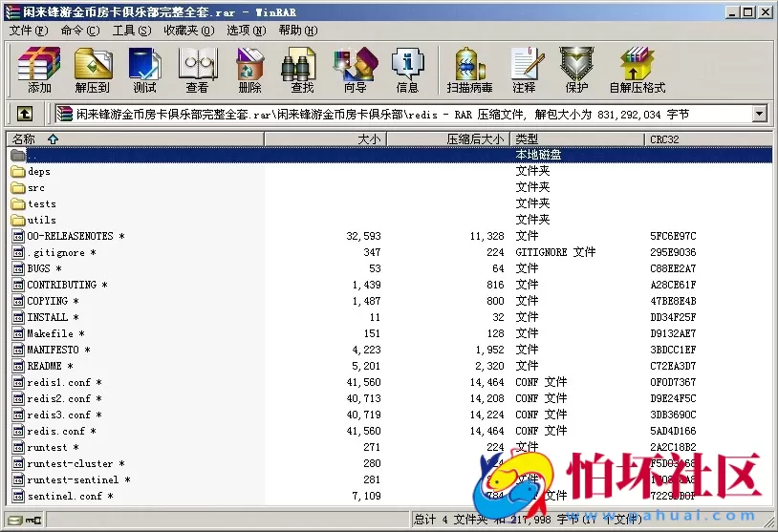Click CRC32 value 5FC6E97C
Viewport: 778px width, 532px height.
click(673, 236)
